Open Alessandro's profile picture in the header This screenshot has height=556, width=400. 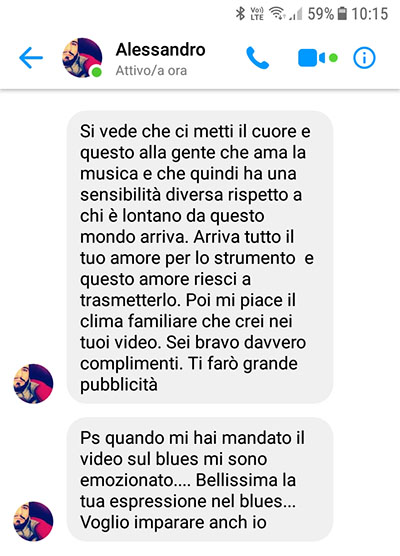pos(82,57)
